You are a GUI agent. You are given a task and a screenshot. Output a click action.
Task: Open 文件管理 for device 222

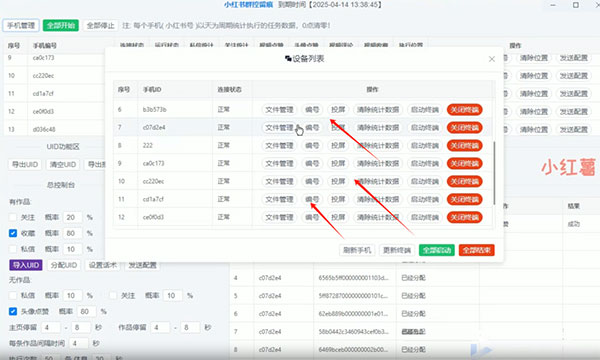pos(279,146)
